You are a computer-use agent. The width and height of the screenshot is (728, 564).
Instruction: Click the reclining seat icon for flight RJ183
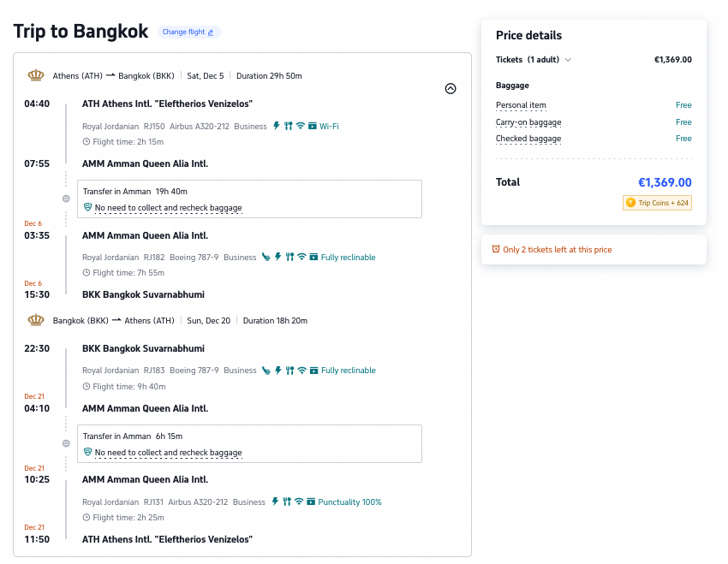266,370
